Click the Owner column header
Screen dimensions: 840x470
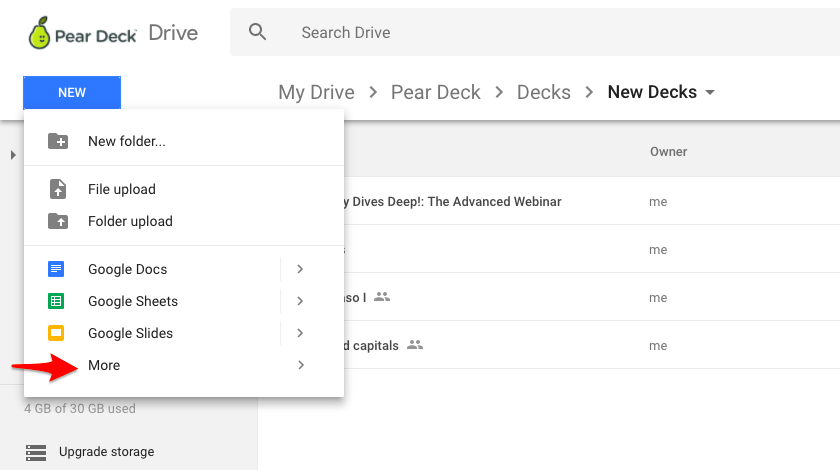click(669, 152)
